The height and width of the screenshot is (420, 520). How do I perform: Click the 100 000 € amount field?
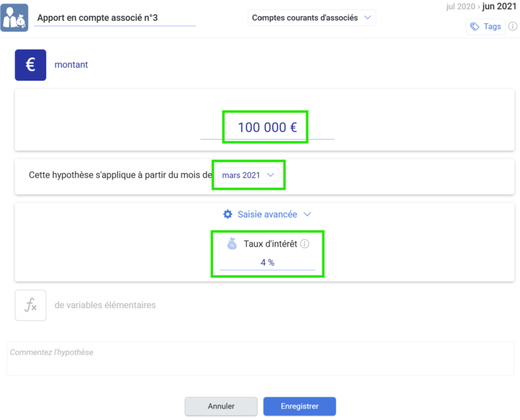point(267,127)
